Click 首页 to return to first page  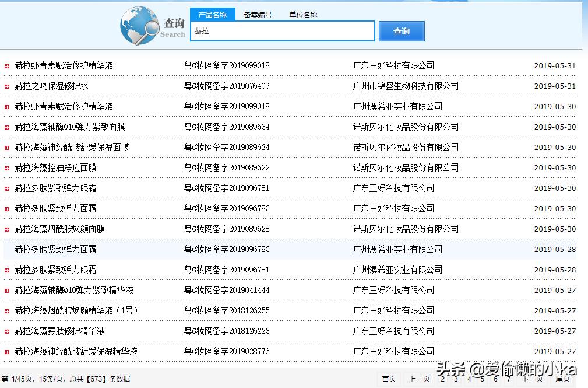[x=389, y=379]
